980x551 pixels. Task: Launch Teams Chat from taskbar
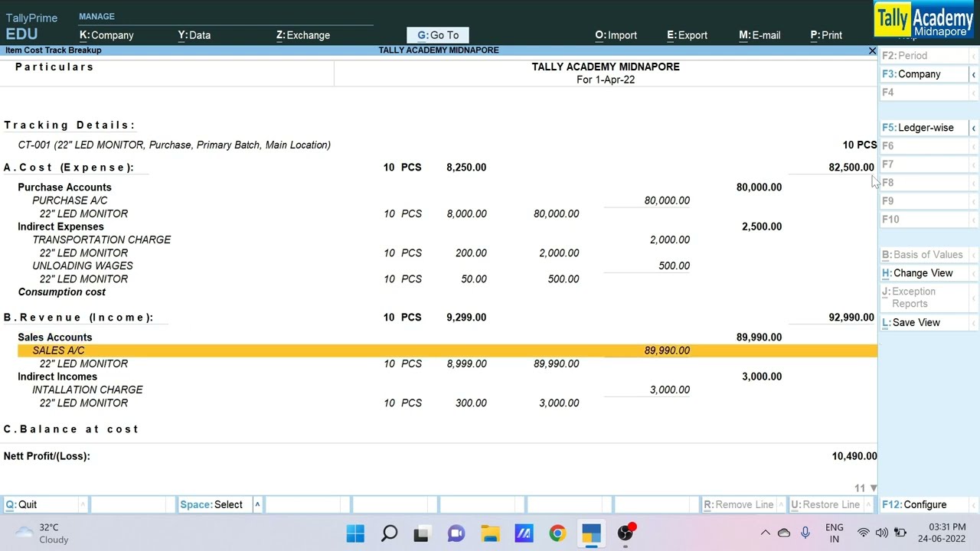[x=456, y=533]
